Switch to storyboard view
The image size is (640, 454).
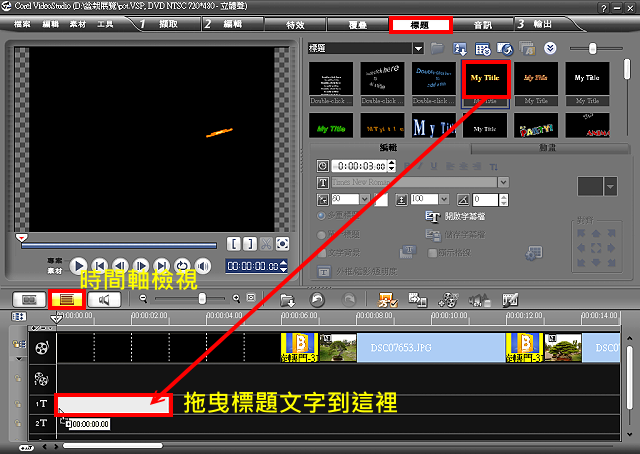coord(29,300)
